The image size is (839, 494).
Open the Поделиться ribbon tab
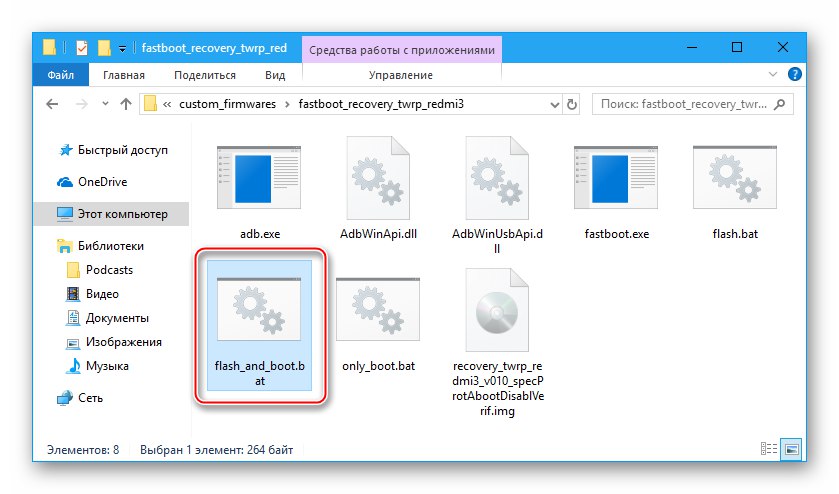coord(205,75)
